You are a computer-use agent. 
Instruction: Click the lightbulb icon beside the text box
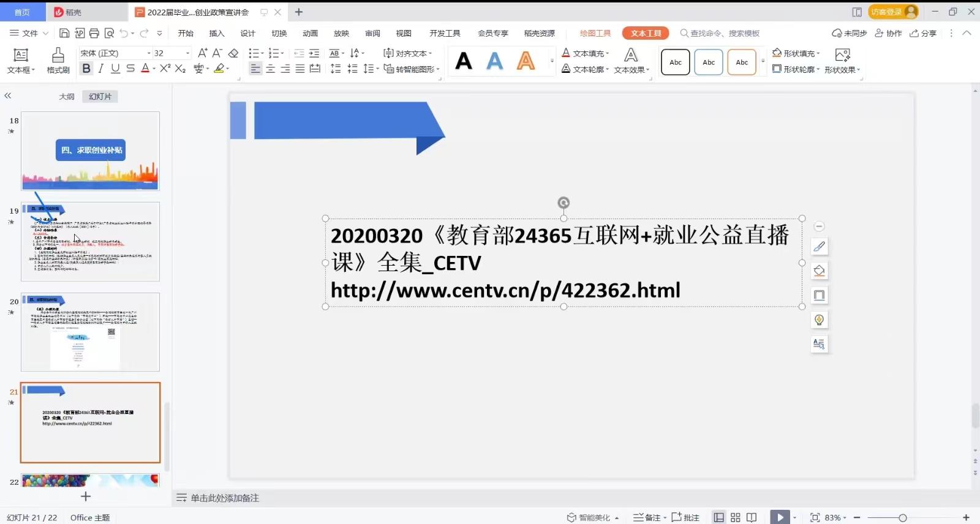(819, 320)
